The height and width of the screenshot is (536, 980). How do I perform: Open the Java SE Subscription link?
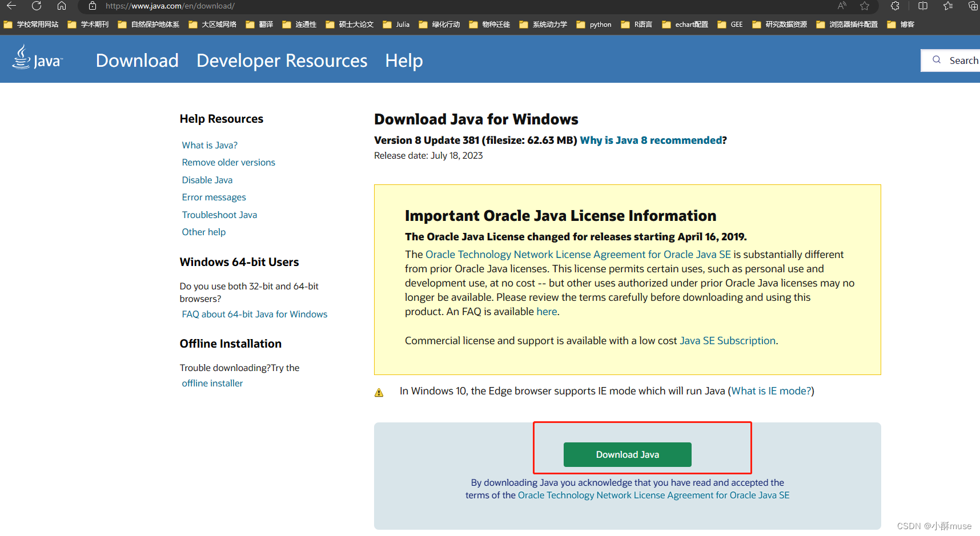(x=728, y=340)
